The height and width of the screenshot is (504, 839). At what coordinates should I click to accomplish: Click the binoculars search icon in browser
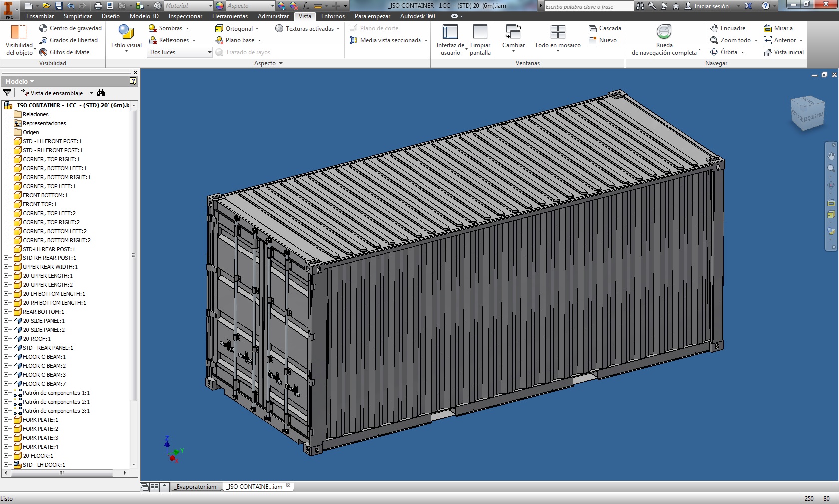101,93
